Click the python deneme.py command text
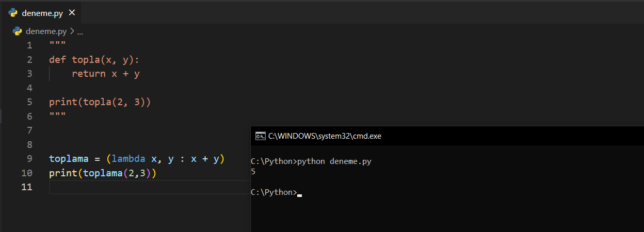 click(x=334, y=161)
